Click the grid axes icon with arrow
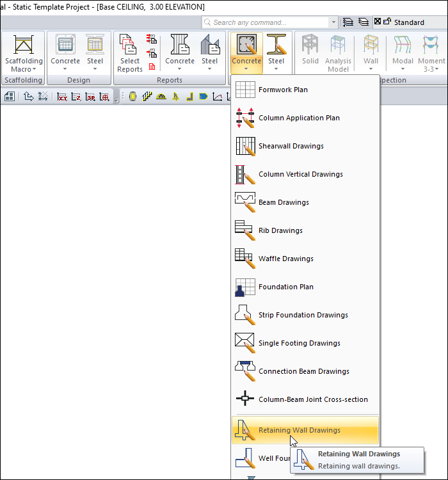448x480 pixels. pyautogui.click(x=43, y=97)
